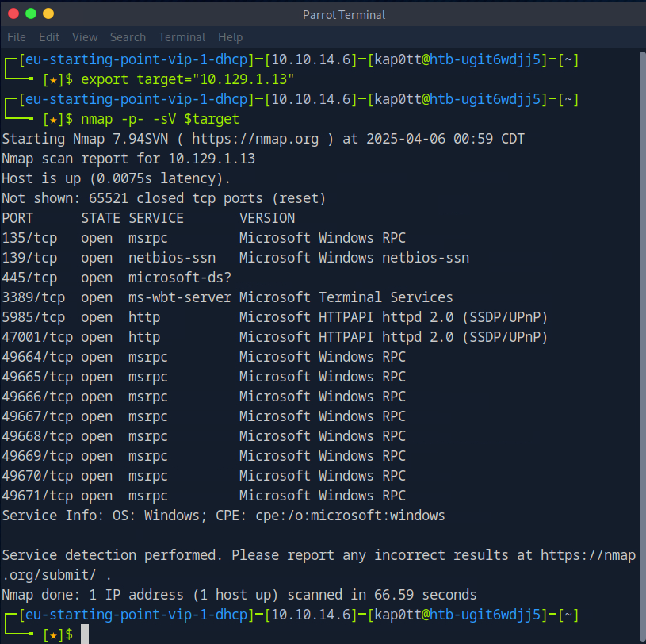Click the cursor block at the last prompt
Viewport: 646px width, 644px height.
[x=85, y=634]
